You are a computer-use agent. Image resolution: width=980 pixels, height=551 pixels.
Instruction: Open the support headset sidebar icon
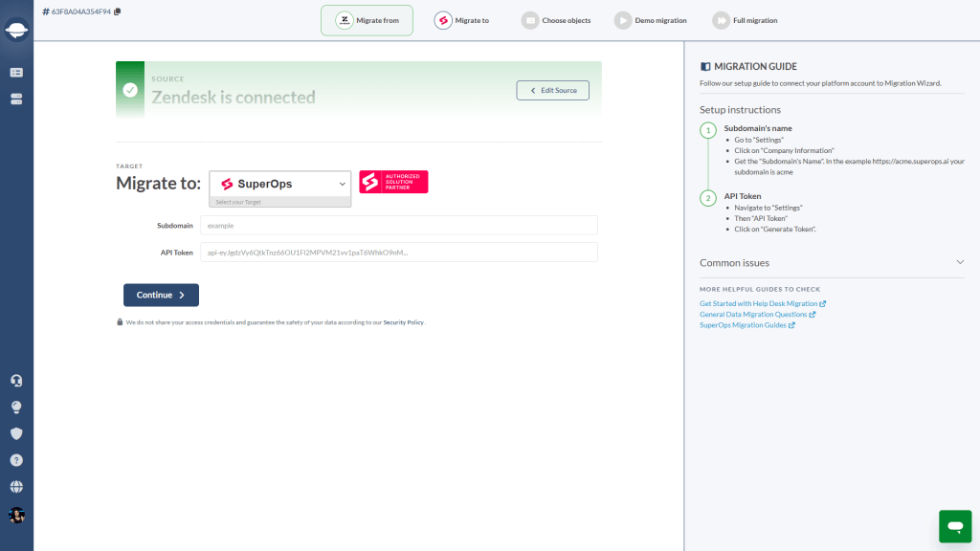tap(16, 381)
